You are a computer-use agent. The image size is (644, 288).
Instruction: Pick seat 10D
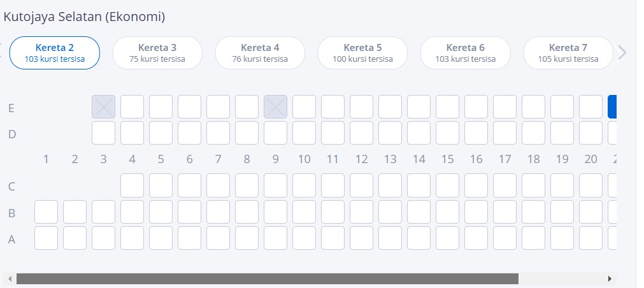[x=304, y=133]
